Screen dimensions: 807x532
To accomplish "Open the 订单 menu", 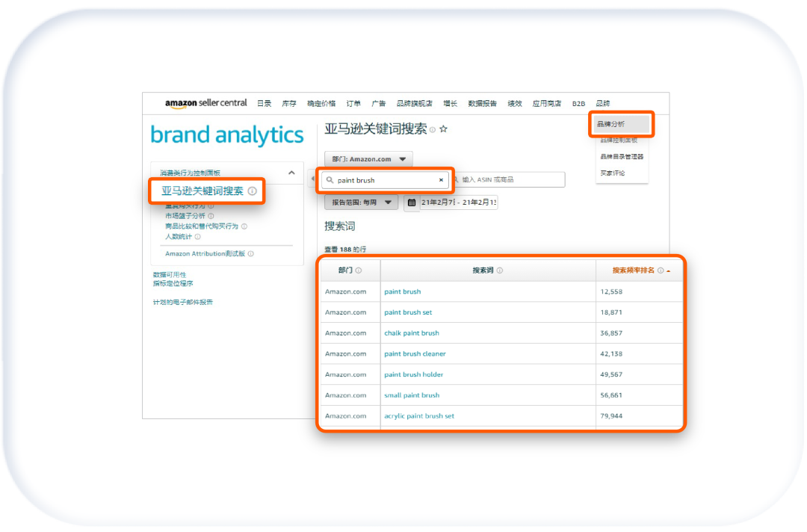I will (x=353, y=103).
